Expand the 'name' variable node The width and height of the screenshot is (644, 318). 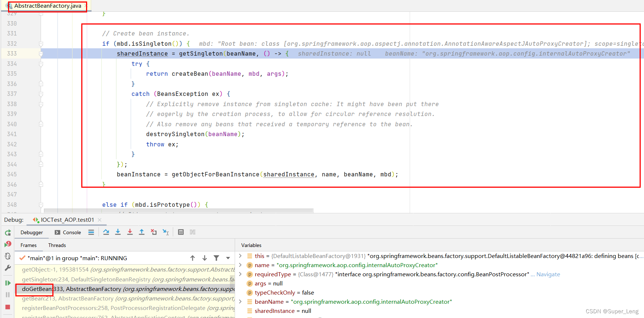click(240, 265)
